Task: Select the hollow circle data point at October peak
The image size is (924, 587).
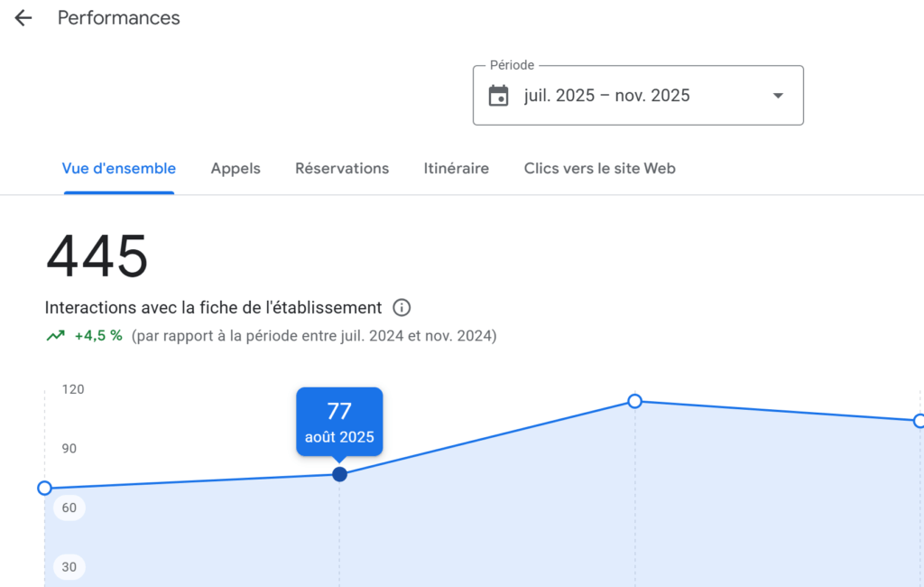Action: 635,401
